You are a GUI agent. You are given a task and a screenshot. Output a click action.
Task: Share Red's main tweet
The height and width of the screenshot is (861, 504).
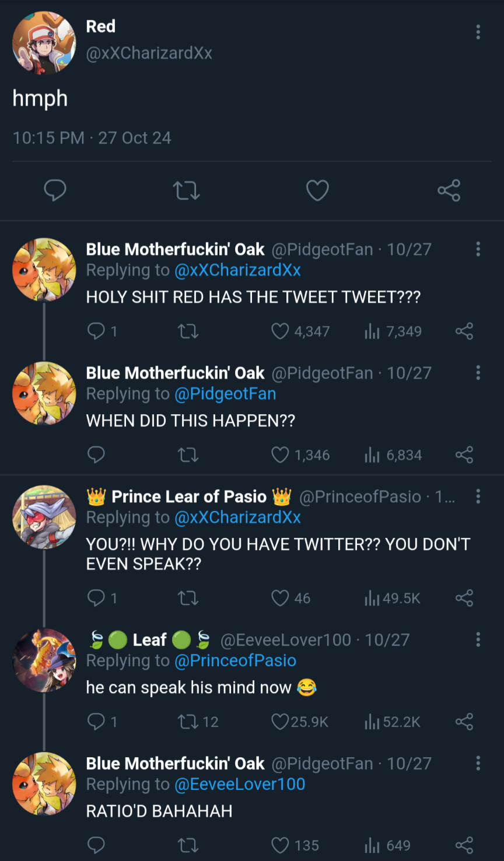tap(449, 190)
